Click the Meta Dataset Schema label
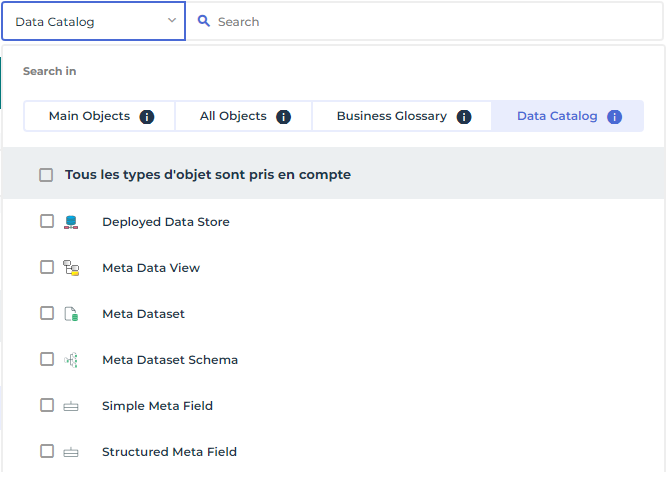669x477 pixels. pos(170,360)
